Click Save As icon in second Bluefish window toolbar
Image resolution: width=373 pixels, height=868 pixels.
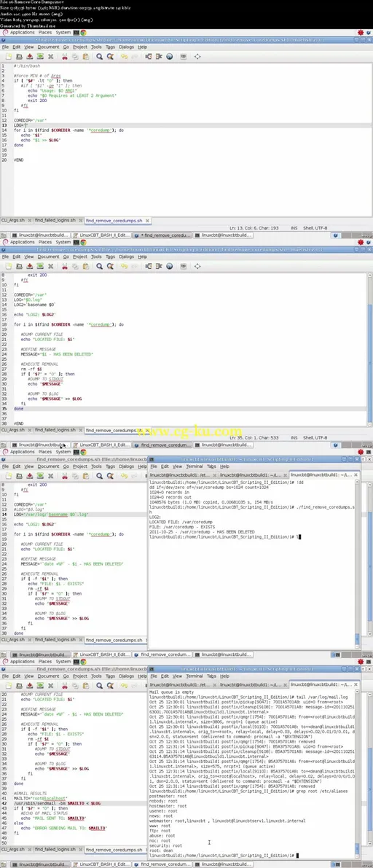tap(40, 266)
